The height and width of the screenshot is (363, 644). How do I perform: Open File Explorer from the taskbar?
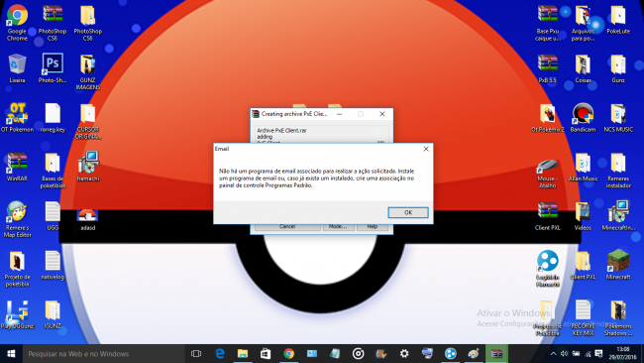click(243, 353)
